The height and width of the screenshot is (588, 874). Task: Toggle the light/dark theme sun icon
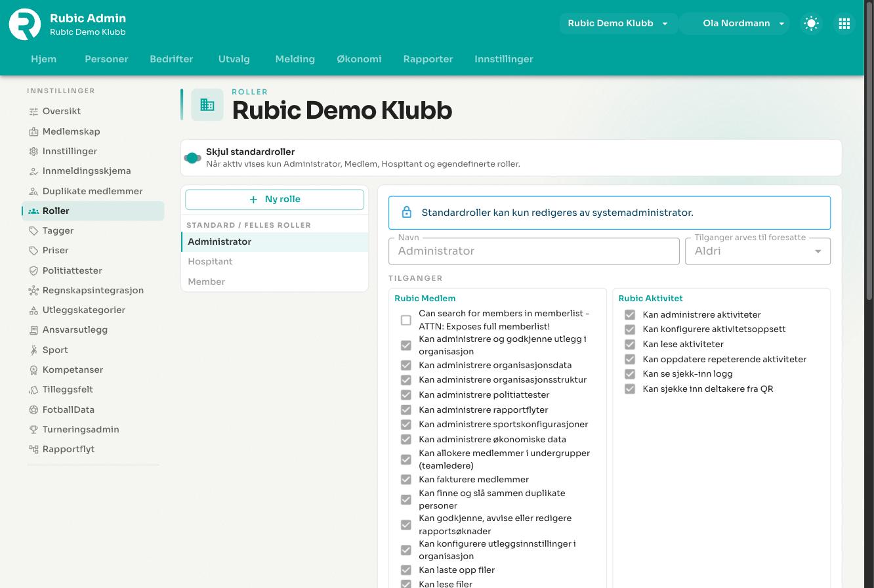[x=811, y=24]
